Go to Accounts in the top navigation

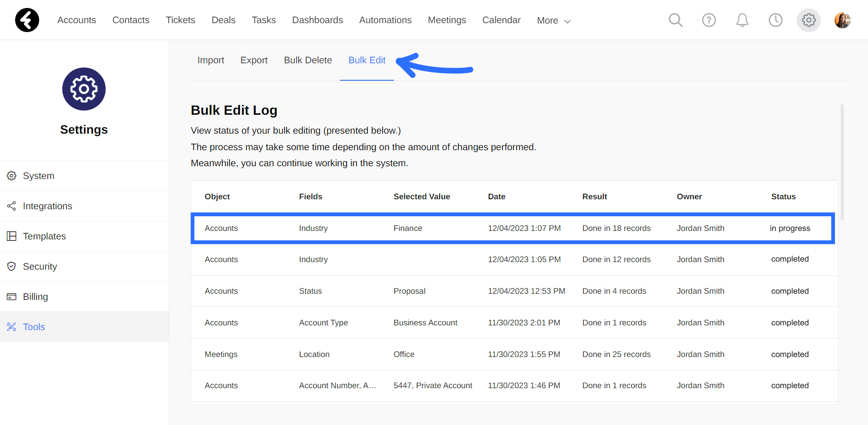(76, 20)
